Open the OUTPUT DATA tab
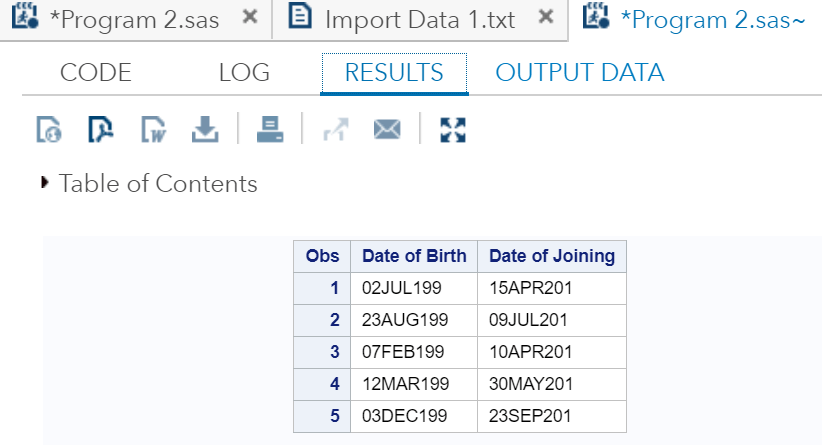The height and width of the screenshot is (445, 822). [x=580, y=72]
